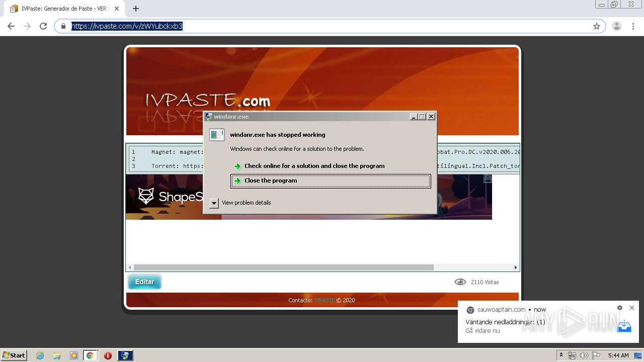The width and height of the screenshot is (644, 362).
Task: Close the windanr.exe error dialog
Action: click(431, 117)
